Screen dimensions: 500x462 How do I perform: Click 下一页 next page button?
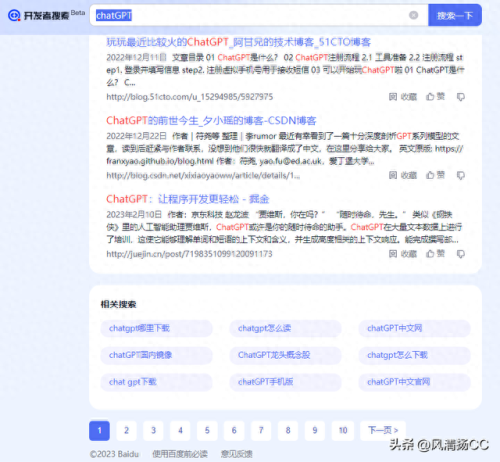tap(383, 431)
